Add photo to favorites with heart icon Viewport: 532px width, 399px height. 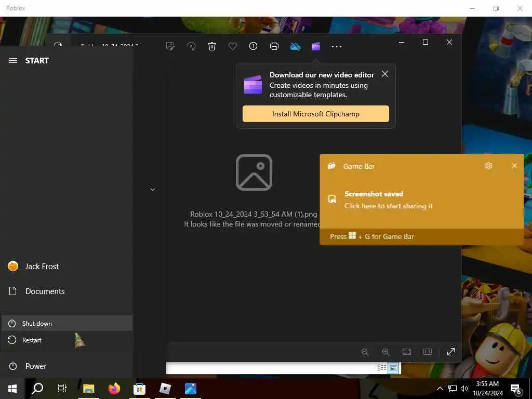tap(232, 46)
